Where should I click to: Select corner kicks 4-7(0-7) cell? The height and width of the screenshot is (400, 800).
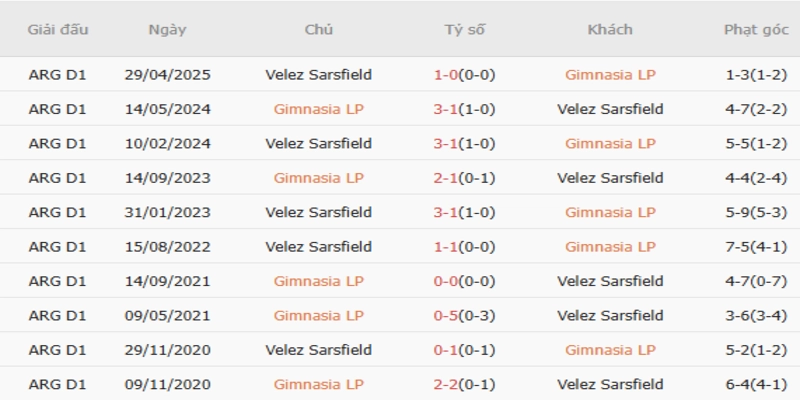(x=756, y=281)
